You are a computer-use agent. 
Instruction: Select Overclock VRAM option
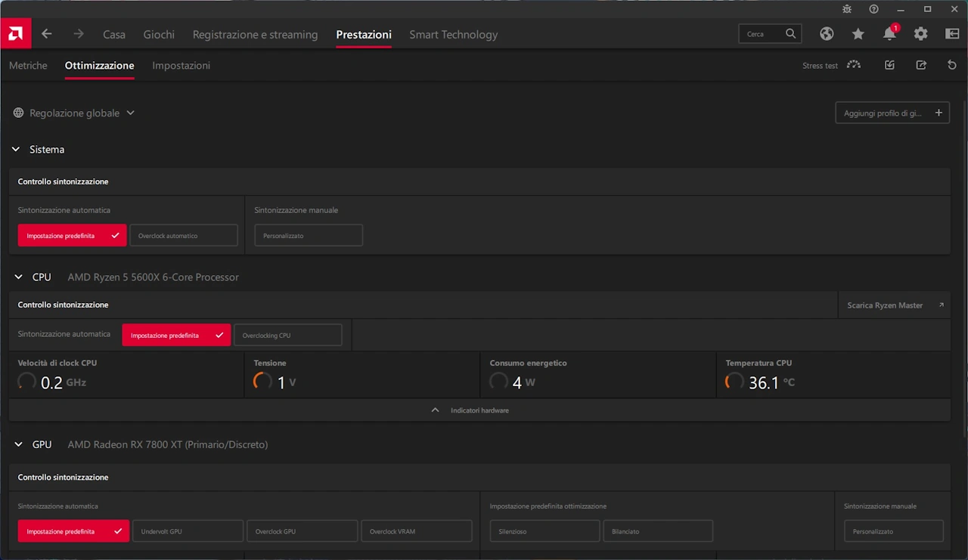[x=417, y=531]
